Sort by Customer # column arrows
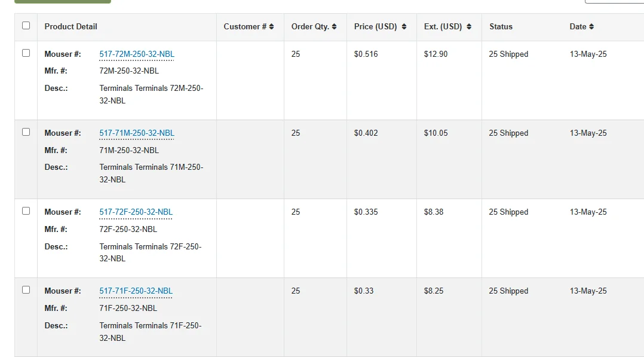This screenshot has height=357, width=644. [x=271, y=27]
